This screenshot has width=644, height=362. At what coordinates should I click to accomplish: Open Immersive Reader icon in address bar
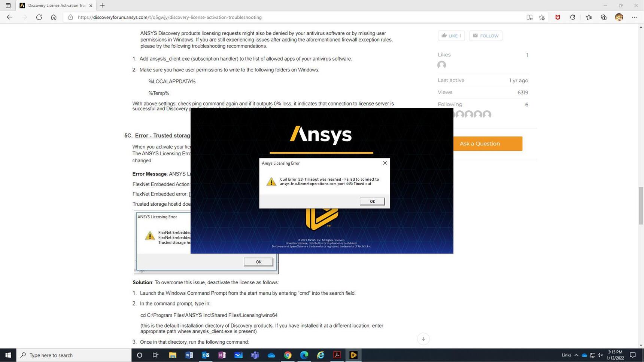[x=529, y=17]
